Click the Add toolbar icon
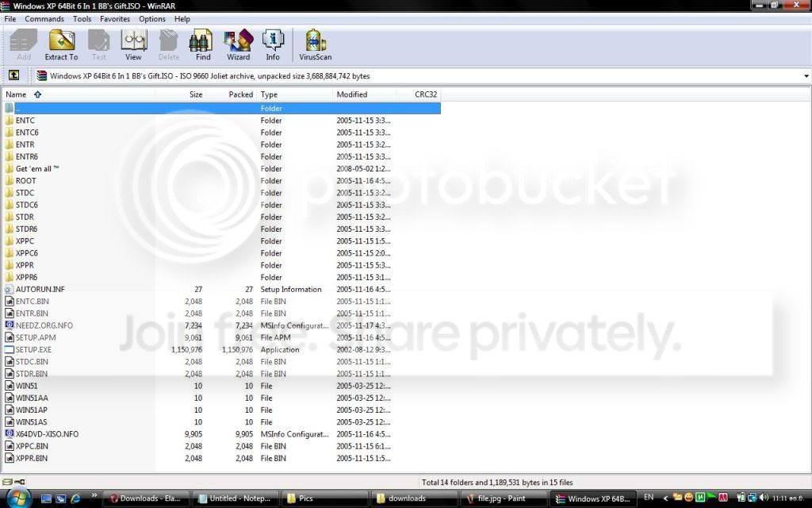The height and width of the screenshot is (508, 812). click(23, 44)
